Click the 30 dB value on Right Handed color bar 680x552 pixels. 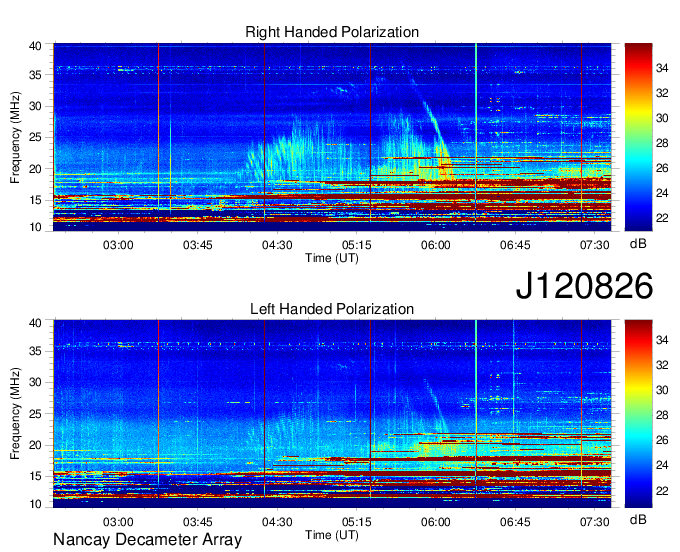662,118
